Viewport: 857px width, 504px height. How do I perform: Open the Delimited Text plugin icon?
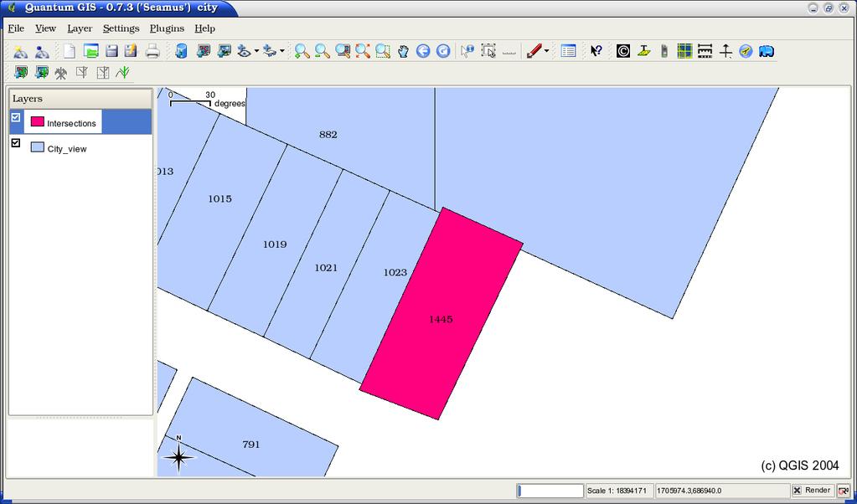click(x=644, y=51)
